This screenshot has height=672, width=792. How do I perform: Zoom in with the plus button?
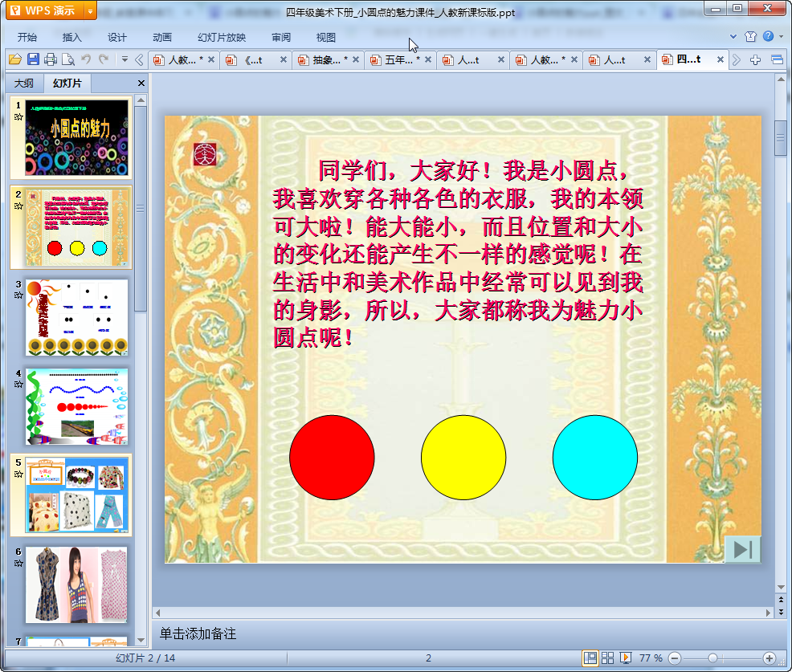tap(770, 658)
